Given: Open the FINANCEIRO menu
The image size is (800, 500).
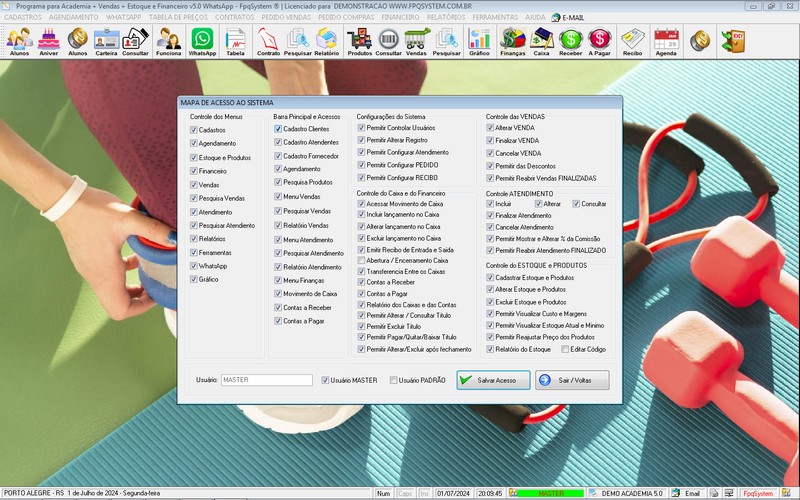Looking at the screenshot, I should [x=400, y=17].
